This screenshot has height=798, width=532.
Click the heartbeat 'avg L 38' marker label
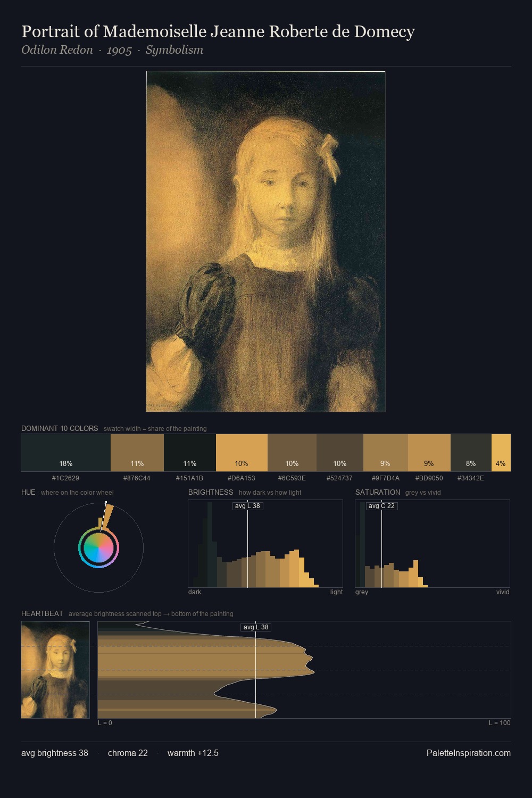point(256,627)
